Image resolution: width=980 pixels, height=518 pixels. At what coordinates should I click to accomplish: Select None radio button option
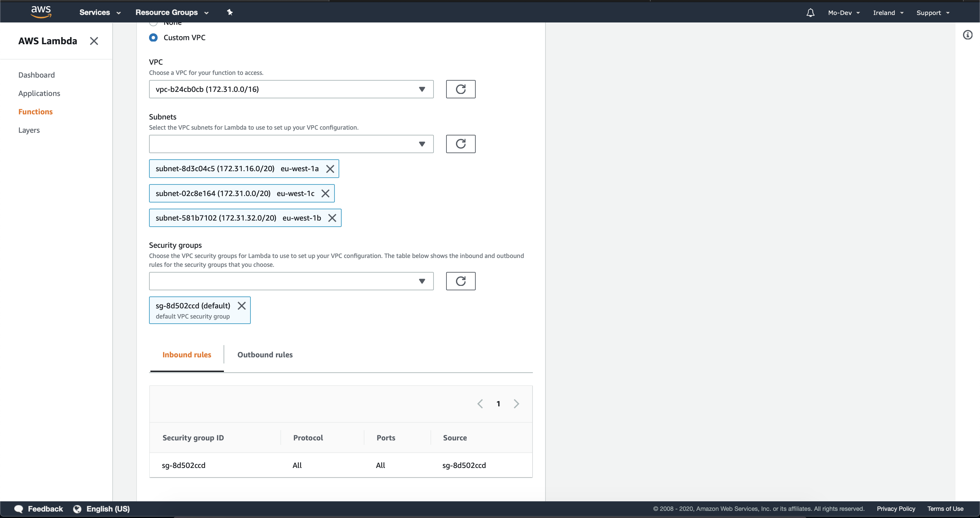tap(153, 22)
